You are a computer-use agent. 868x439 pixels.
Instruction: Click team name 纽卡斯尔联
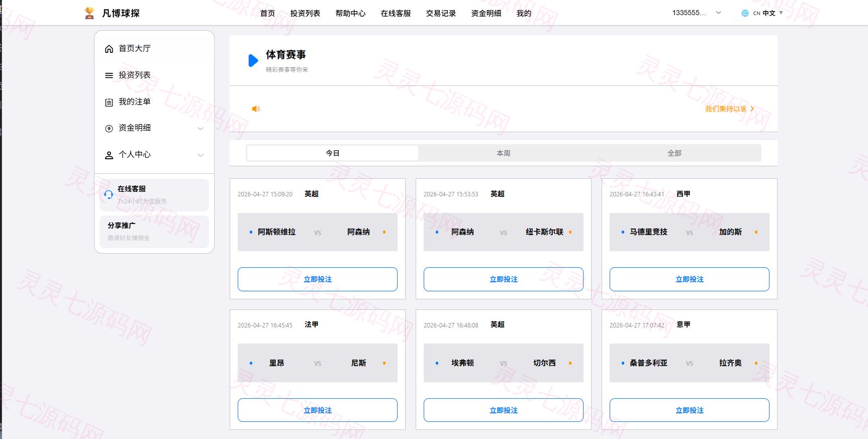pyautogui.click(x=544, y=232)
